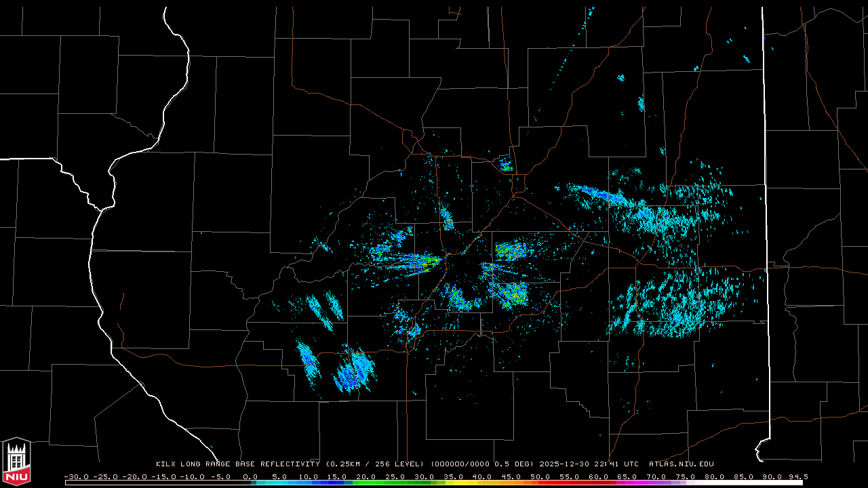
Task: Click the 40.0 dBZ yellow color on scale
Action: click(x=482, y=483)
